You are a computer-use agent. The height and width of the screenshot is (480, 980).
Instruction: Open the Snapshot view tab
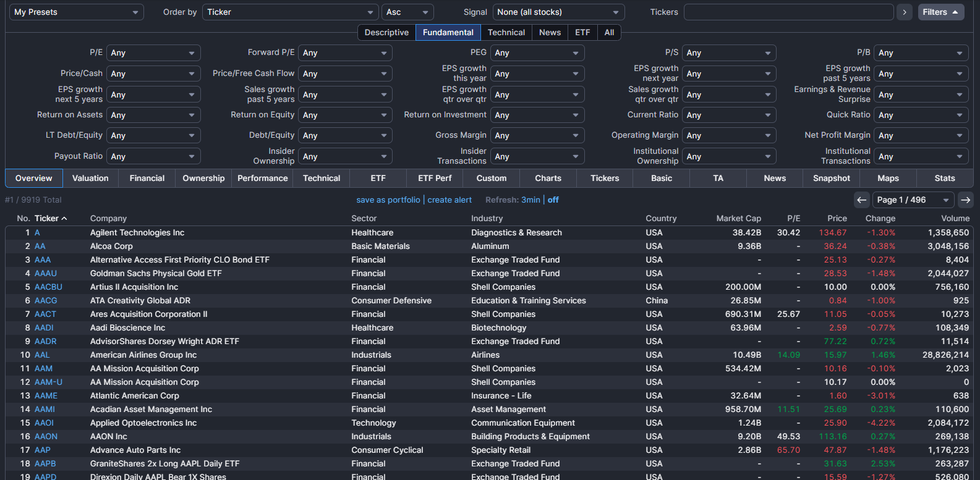pos(832,179)
